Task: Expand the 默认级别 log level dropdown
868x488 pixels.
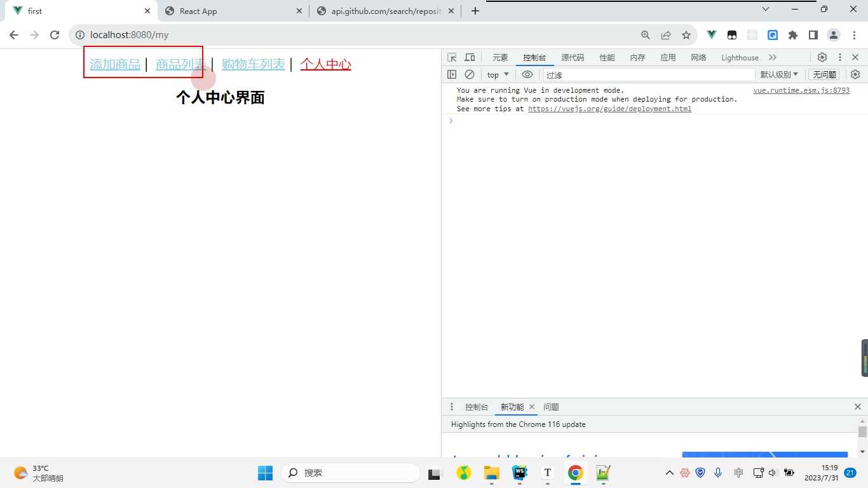Action: tap(779, 74)
